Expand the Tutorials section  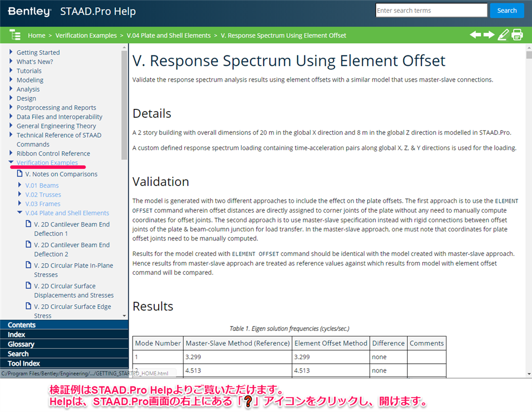(x=11, y=71)
